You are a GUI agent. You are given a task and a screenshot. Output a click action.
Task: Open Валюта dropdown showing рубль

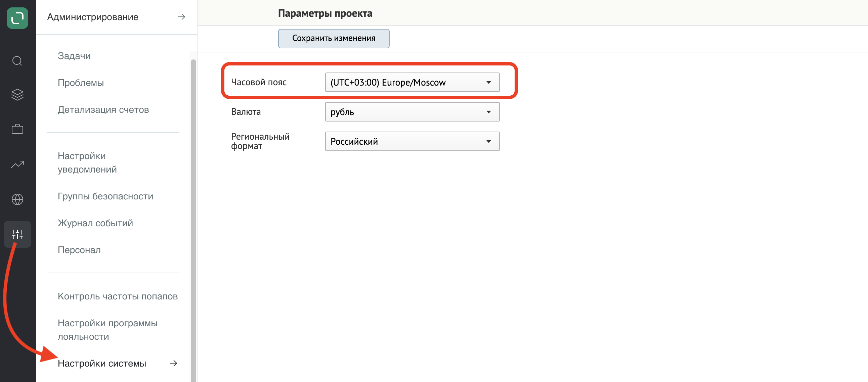pyautogui.click(x=412, y=112)
